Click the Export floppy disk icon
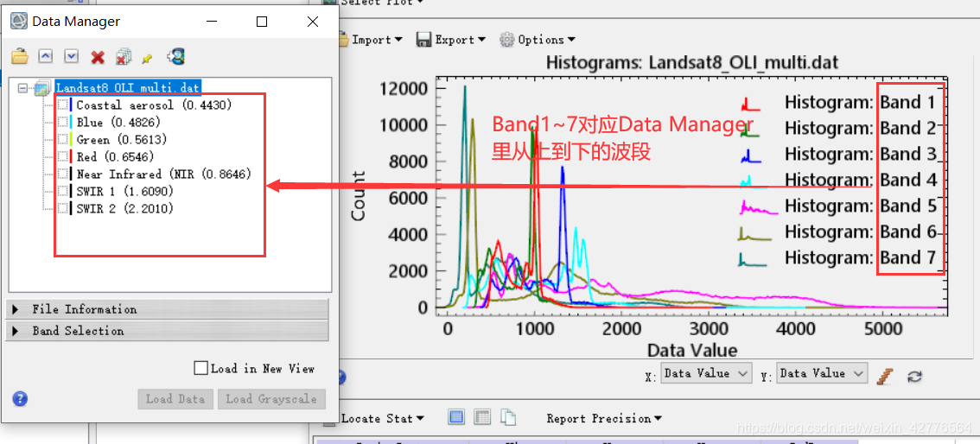980x444 pixels. tap(423, 40)
